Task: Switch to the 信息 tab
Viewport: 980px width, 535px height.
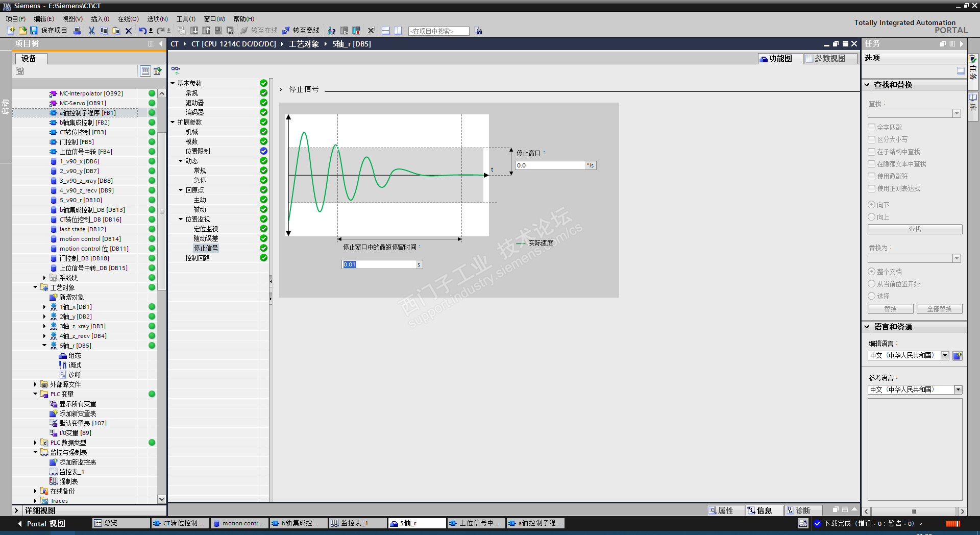Action: [x=764, y=510]
